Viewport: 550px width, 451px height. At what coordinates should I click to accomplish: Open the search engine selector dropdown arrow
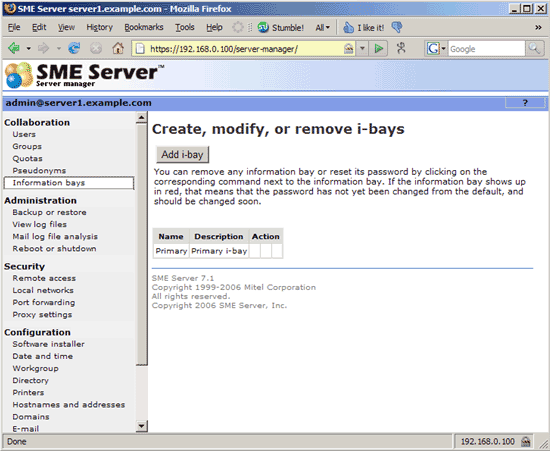click(443, 49)
